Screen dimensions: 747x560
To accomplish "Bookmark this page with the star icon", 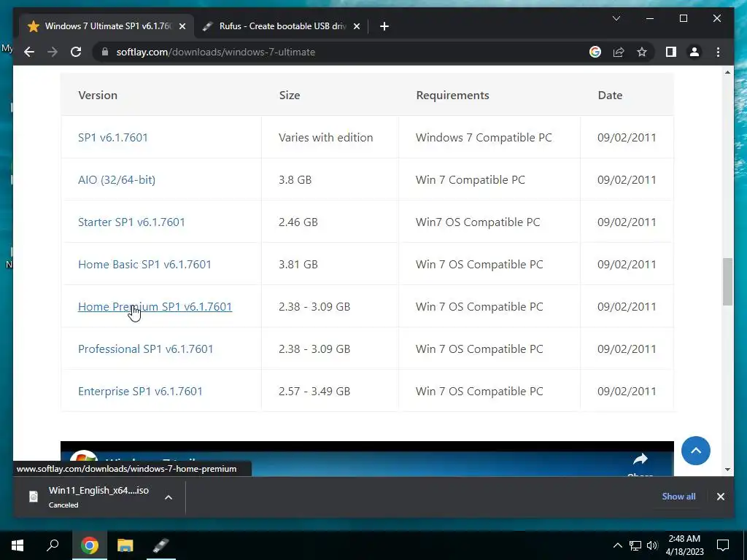I will 642,52.
